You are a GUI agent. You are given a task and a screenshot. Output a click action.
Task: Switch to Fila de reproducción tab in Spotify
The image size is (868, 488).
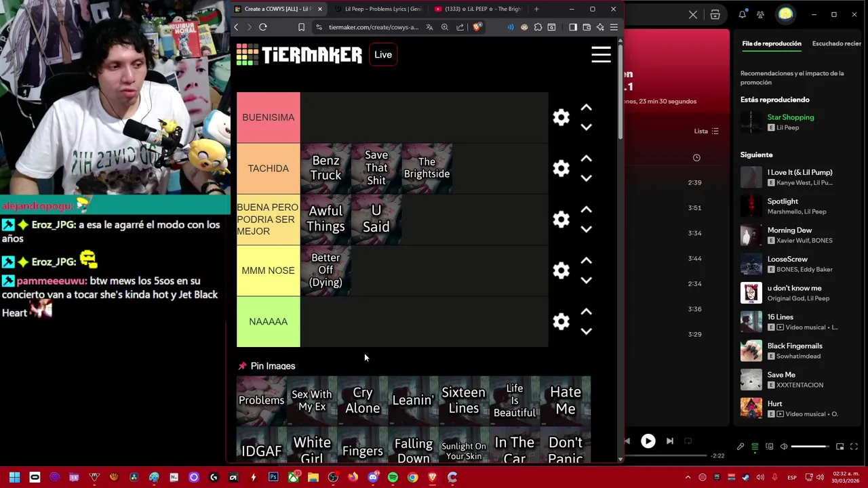click(x=772, y=43)
